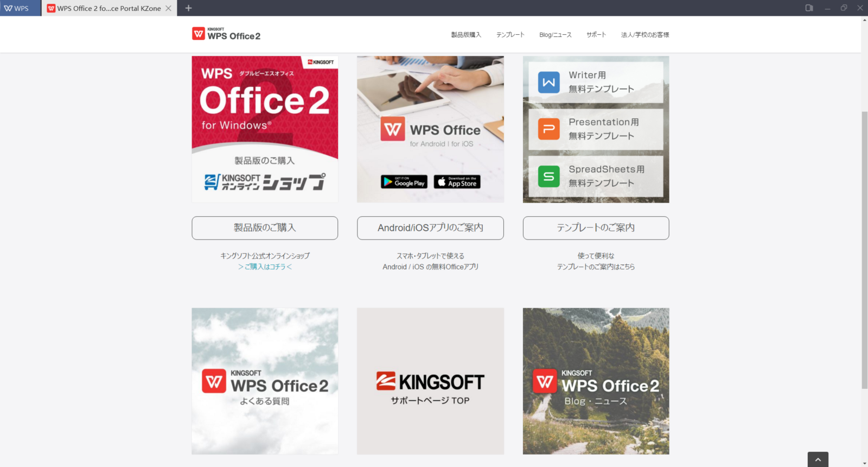
Task: Click the KINGSOFT オンラインショップ logo
Action: (265, 182)
